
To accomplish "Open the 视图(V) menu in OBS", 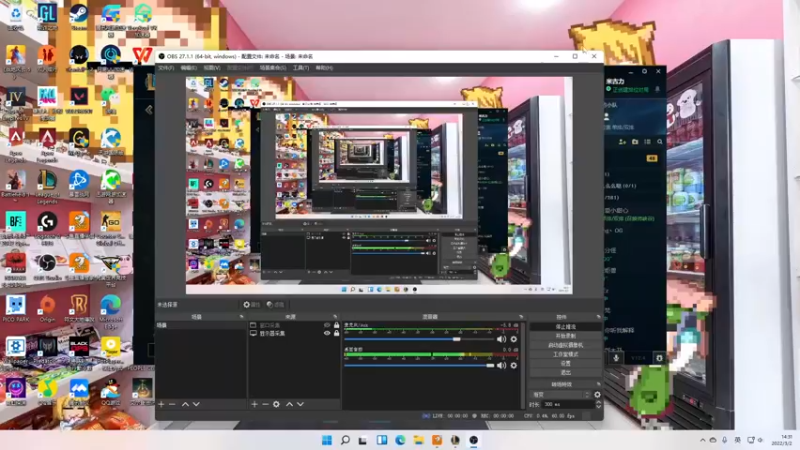I will click(x=212, y=68).
